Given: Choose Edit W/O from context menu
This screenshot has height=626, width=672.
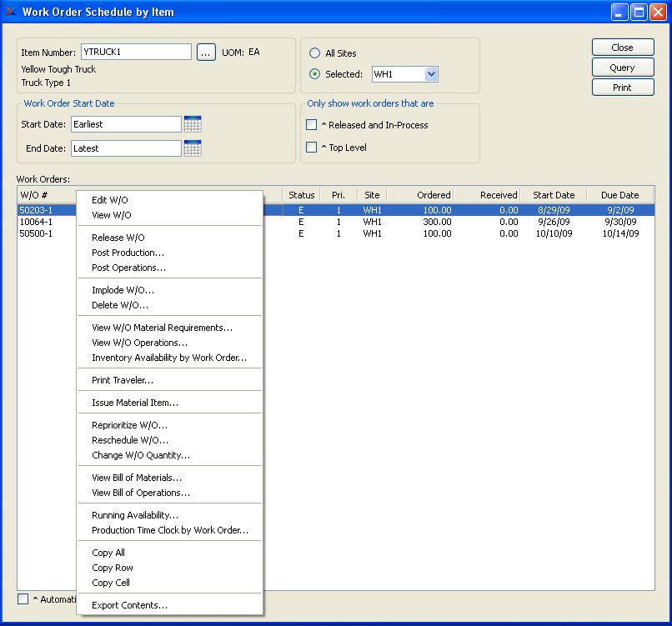Looking at the screenshot, I should 110,200.
